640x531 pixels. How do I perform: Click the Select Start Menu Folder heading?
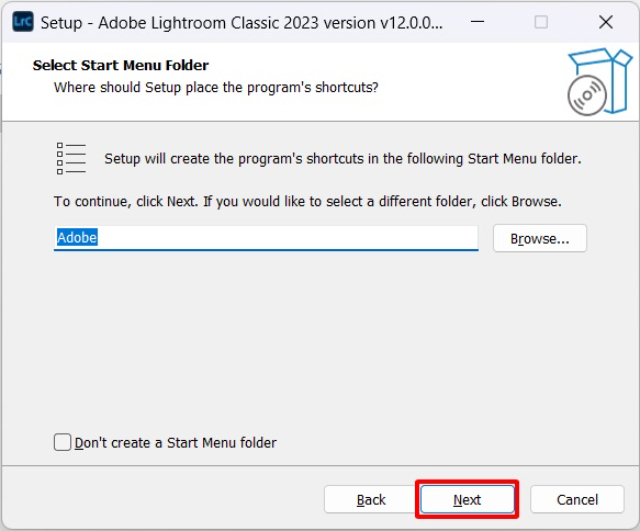(120, 65)
